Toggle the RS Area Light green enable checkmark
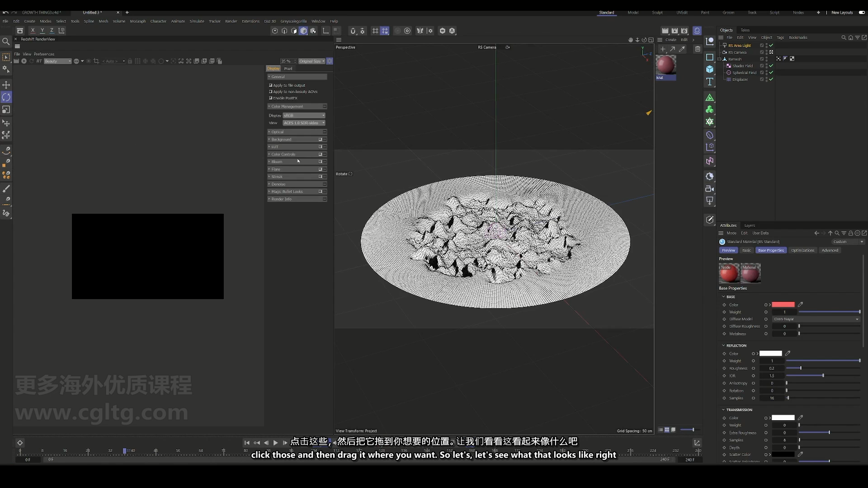The width and height of the screenshot is (868, 488). pyautogui.click(x=771, y=45)
